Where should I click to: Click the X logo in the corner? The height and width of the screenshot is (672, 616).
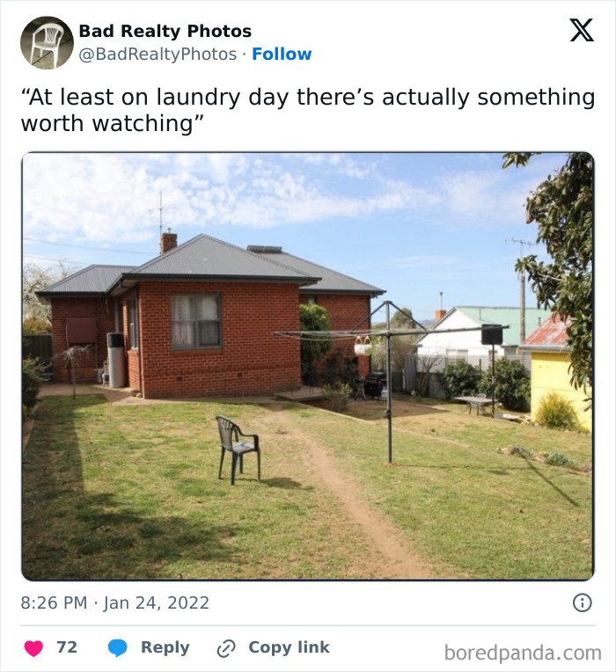coord(582,30)
